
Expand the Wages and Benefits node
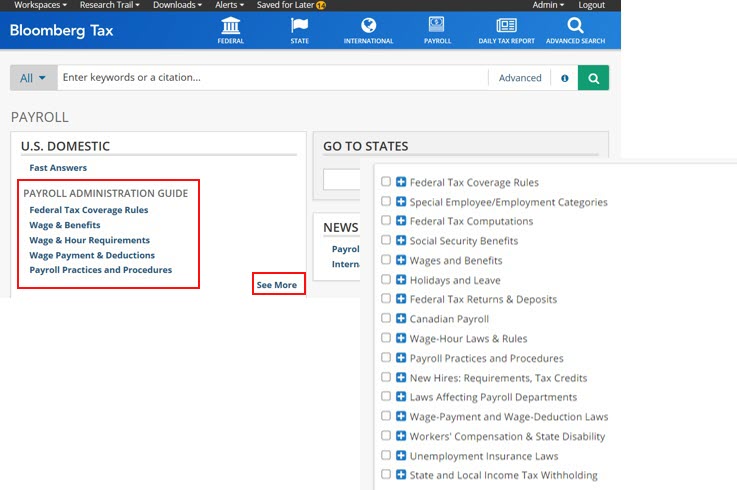point(400,261)
